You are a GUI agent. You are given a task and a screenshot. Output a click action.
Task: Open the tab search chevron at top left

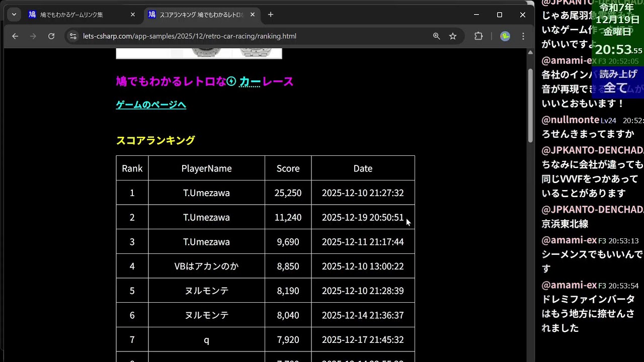pos(14,15)
